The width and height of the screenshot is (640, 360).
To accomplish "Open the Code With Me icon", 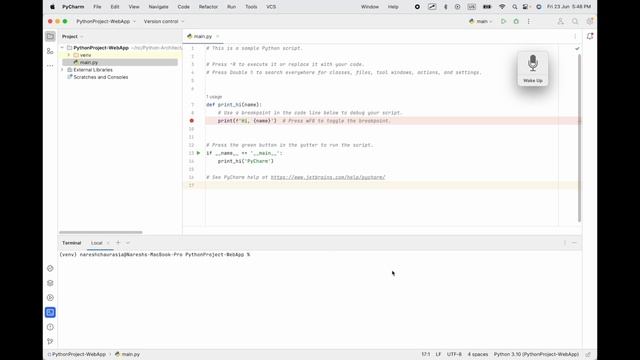I will [x=560, y=21].
